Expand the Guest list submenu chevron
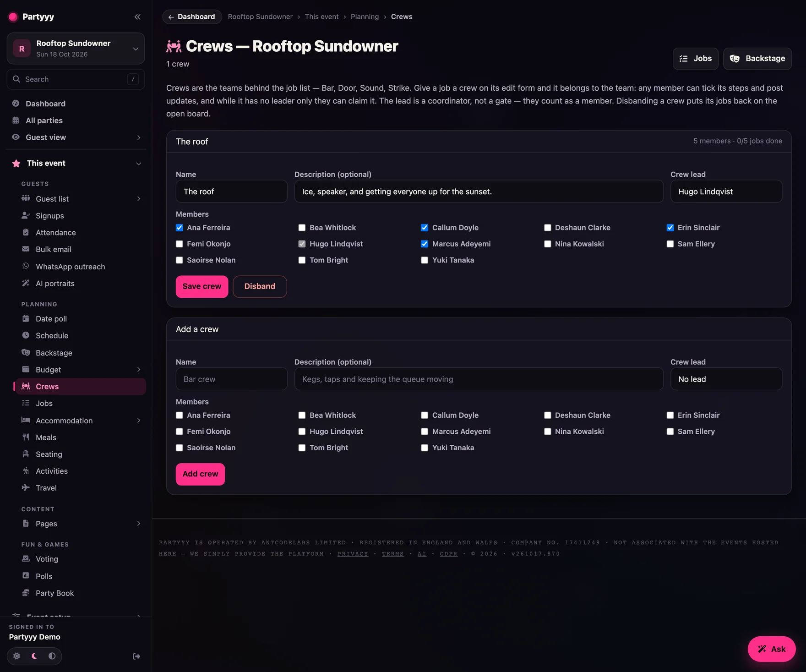 click(x=139, y=199)
